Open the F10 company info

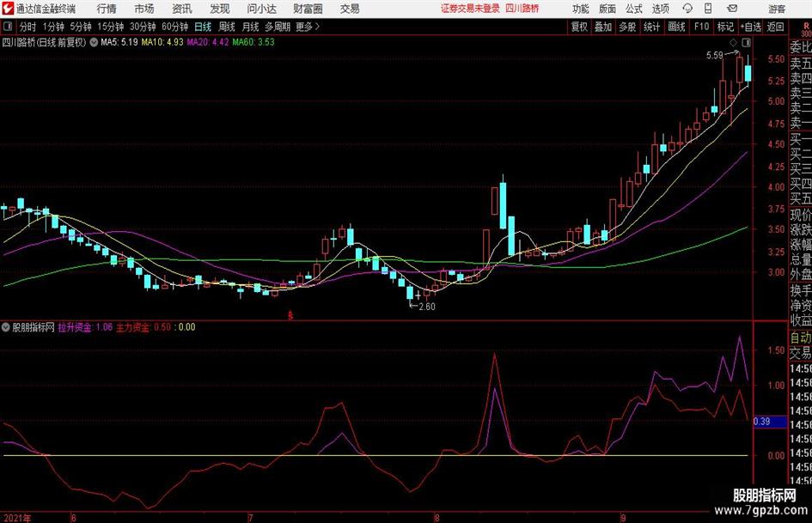click(x=701, y=27)
